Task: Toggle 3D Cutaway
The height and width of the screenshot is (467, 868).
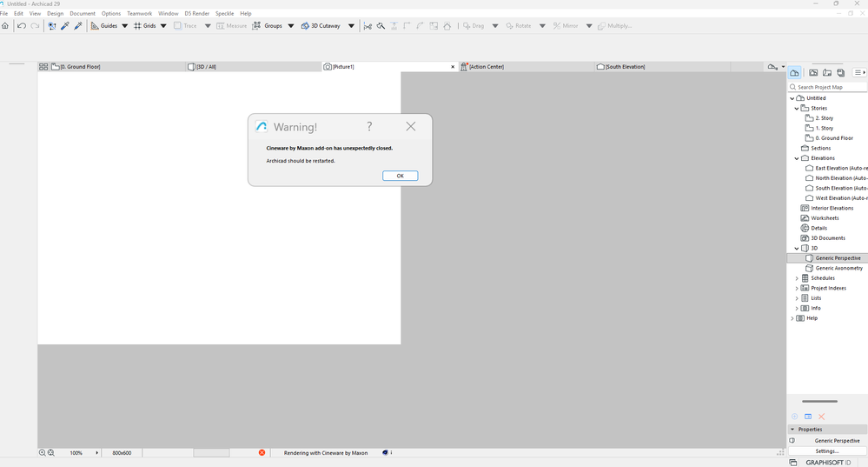Action: coord(321,25)
